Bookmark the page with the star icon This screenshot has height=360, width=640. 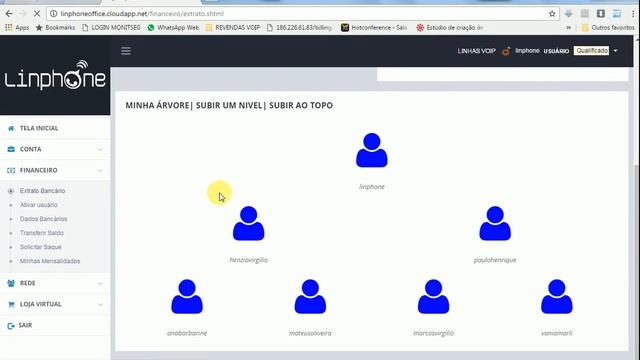pos(552,14)
